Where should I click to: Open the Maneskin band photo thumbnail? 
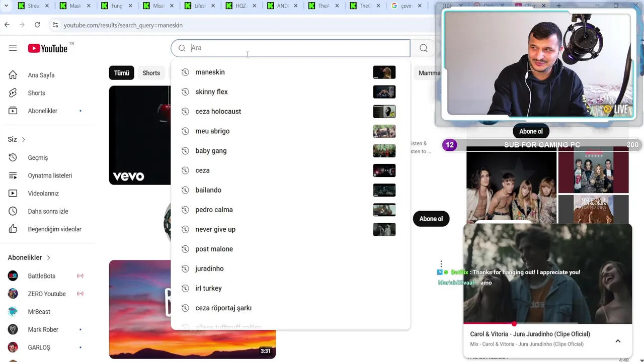(x=511, y=186)
